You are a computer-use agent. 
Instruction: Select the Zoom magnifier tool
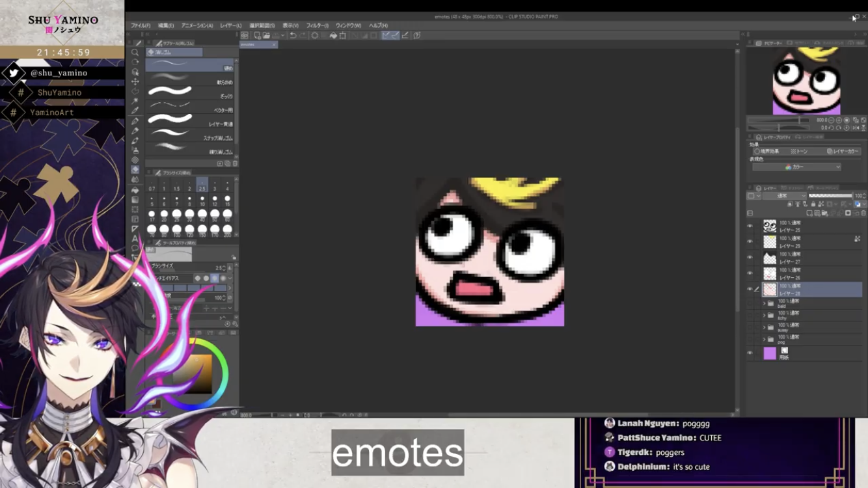click(135, 52)
